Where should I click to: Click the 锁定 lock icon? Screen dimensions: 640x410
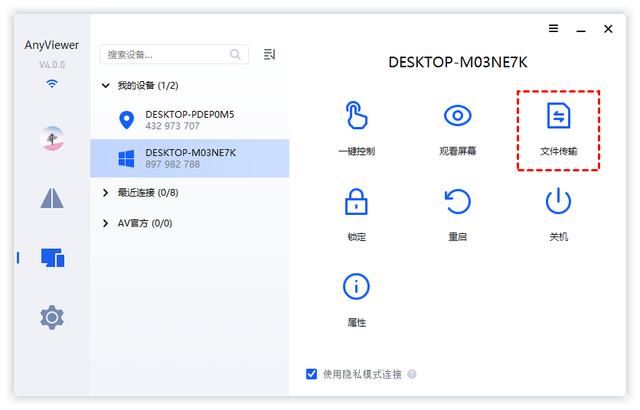(357, 202)
